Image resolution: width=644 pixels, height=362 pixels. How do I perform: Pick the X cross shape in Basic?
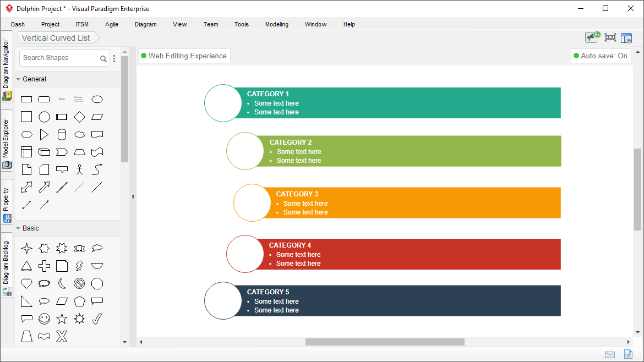point(62,337)
